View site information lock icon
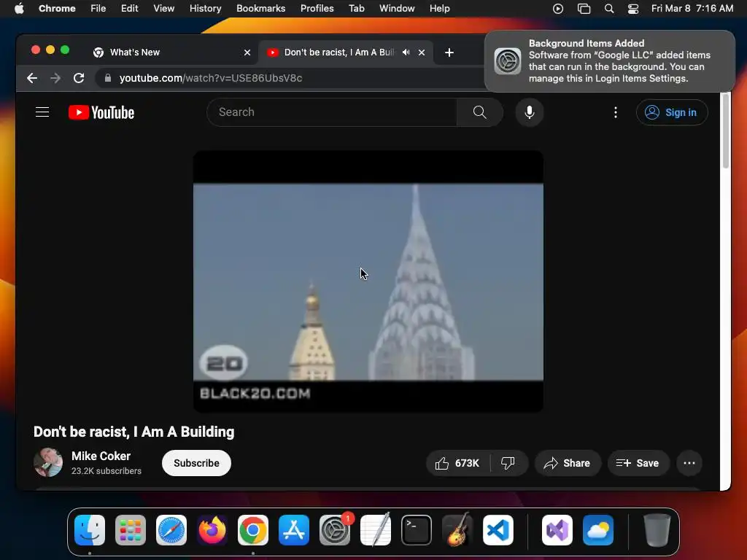This screenshot has height=560, width=747. pos(108,78)
